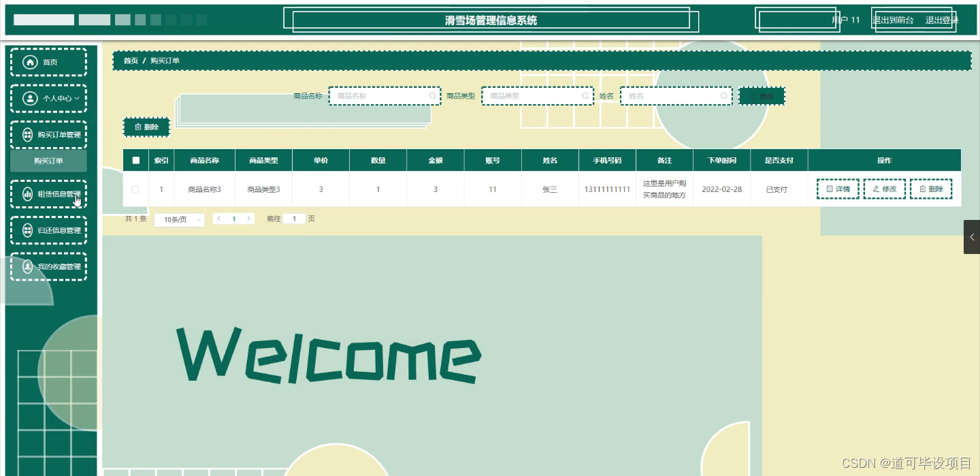Click the 退出登录 link
Viewport: 980px width, 476px height.
coord(942,20)
